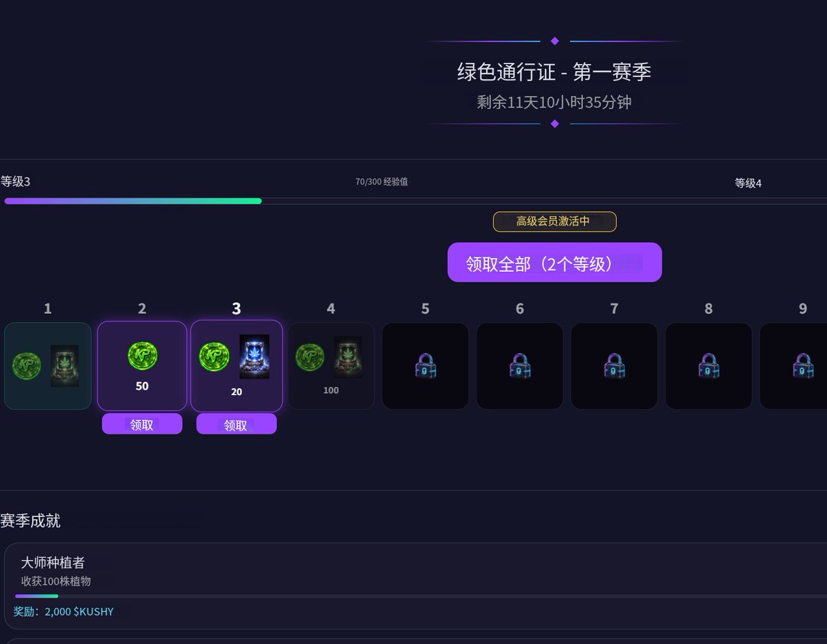Open the 大师种植者 achievement
827x644 pixels.
point(416,586)
